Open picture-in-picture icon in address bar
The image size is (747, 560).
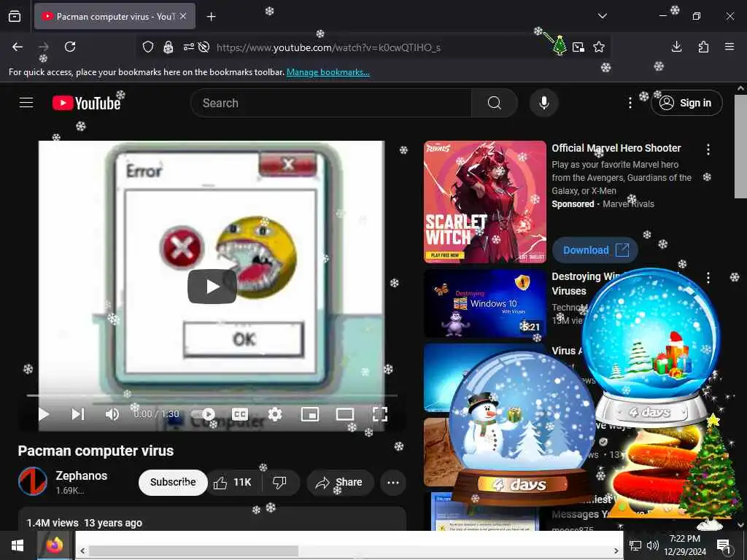tap(578, 47)
